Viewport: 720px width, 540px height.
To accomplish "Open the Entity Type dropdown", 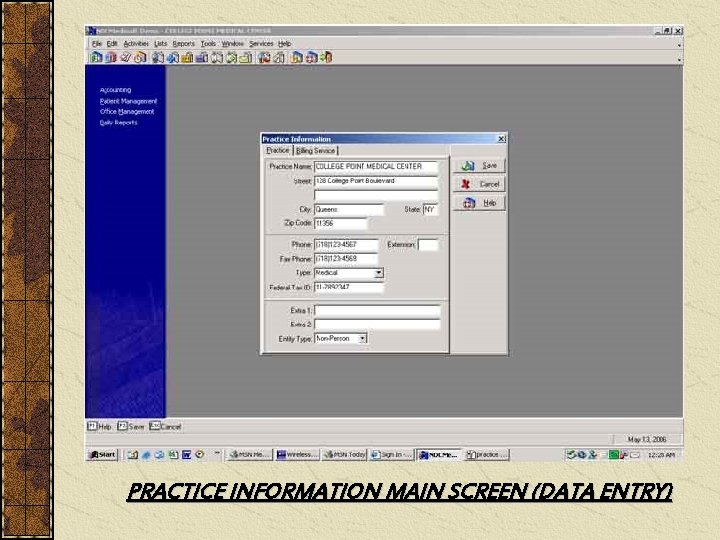I will tap(362, 338).
